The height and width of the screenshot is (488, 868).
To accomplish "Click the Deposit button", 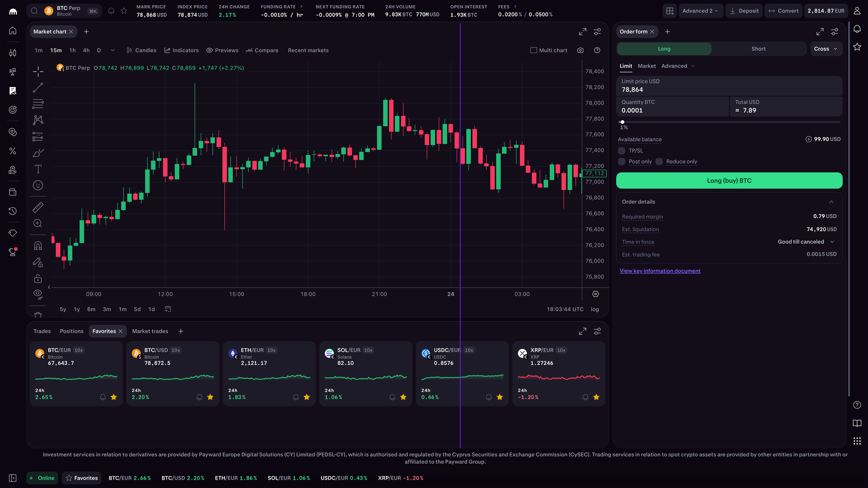I will click(x=744, y=11).
